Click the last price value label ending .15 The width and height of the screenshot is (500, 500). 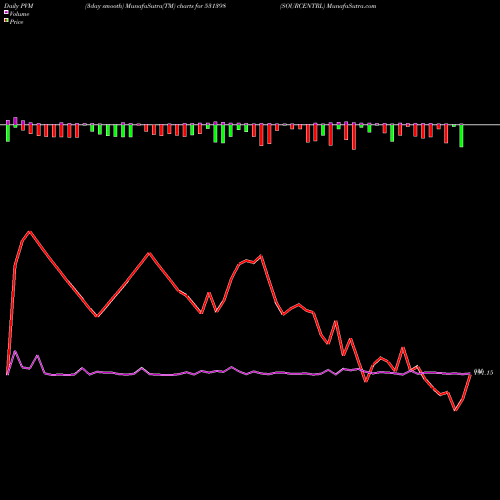point(483,372)
